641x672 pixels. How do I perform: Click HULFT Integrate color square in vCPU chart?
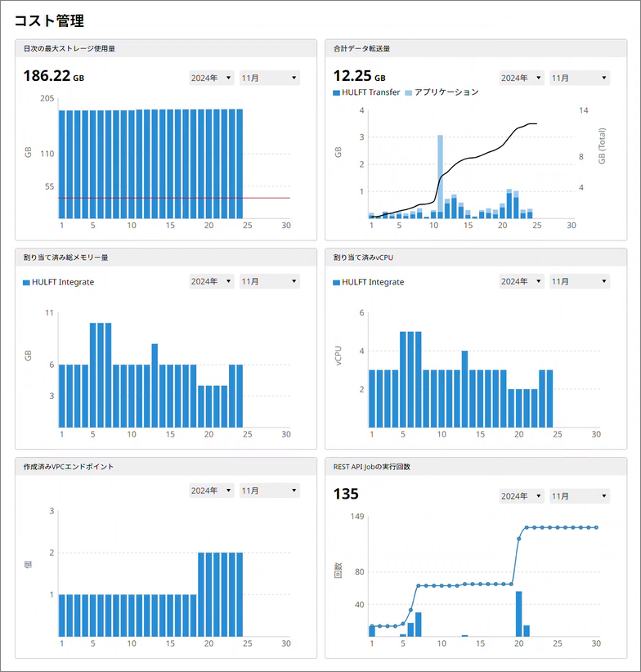coord(338,283)
